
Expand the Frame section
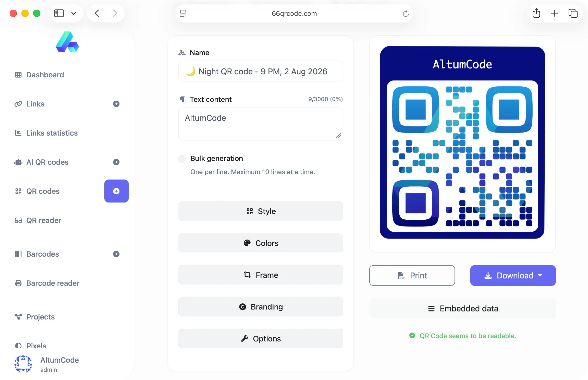coord(261,275)
